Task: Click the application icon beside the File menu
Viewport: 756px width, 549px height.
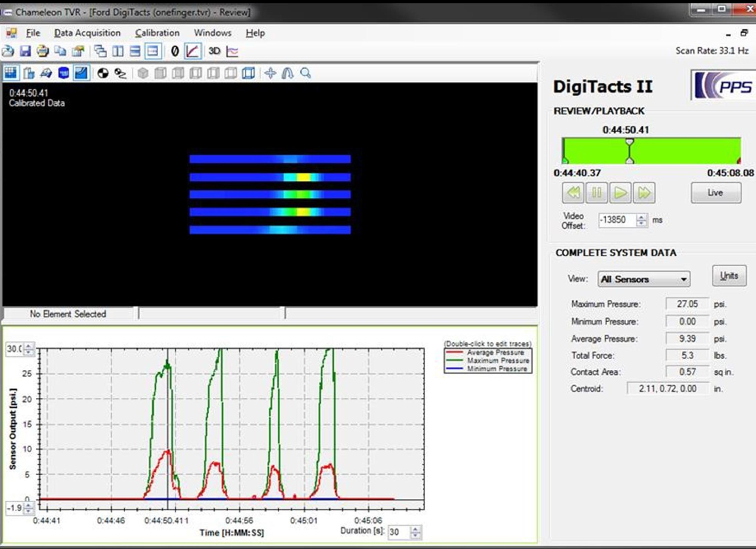Action: pos(11,33)
